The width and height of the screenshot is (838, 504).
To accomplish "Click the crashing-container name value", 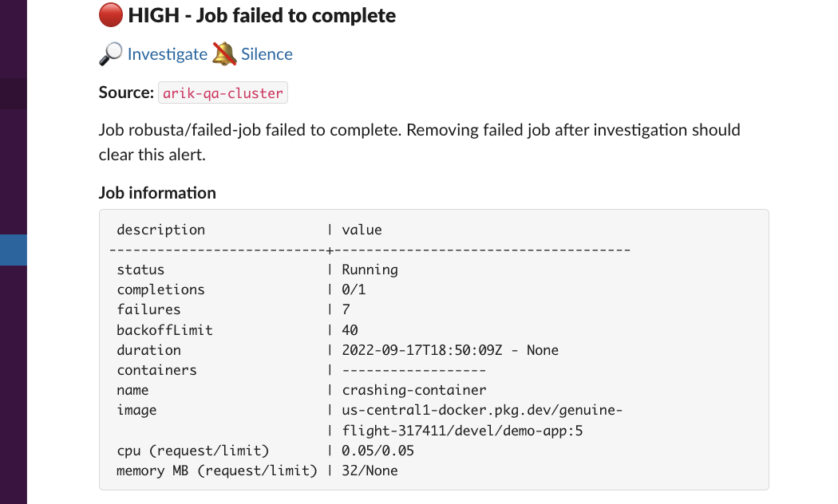I will (413, 390).
